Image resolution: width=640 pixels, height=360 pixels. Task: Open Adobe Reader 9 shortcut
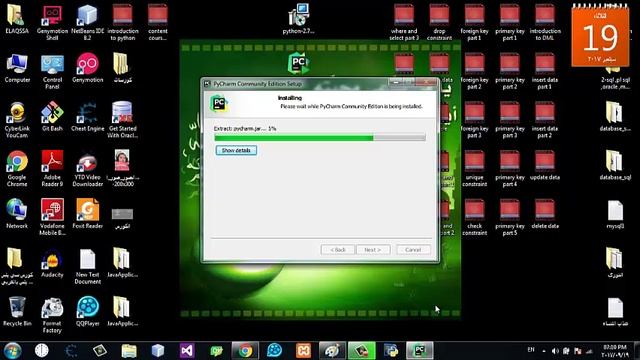tap(52, 169)
